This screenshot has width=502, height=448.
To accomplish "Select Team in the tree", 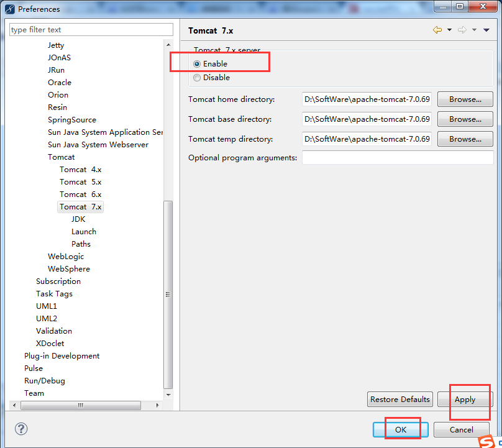I will [34, 393].
